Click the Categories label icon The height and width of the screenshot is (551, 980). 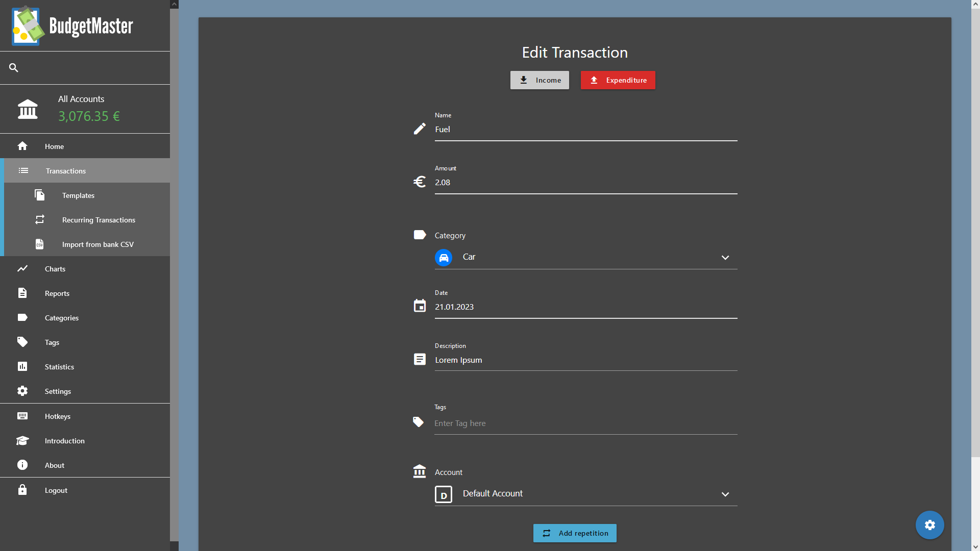pyautogui.click(x=22, y=317)
